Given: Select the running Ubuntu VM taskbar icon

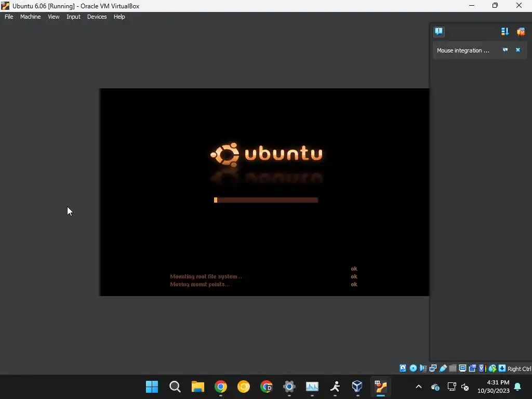Looking at the screenshot, I should [381, 387].
